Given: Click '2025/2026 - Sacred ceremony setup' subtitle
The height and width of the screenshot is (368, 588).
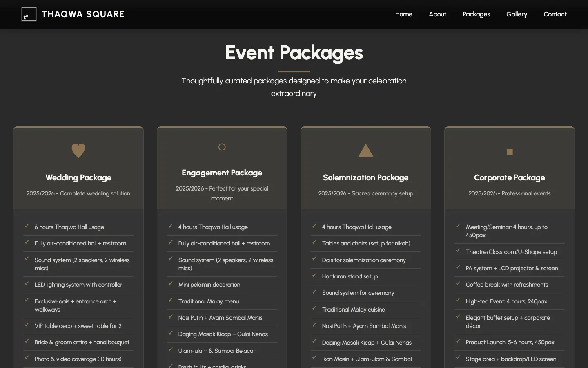Looking at the screenshot, I should point(366,193).
